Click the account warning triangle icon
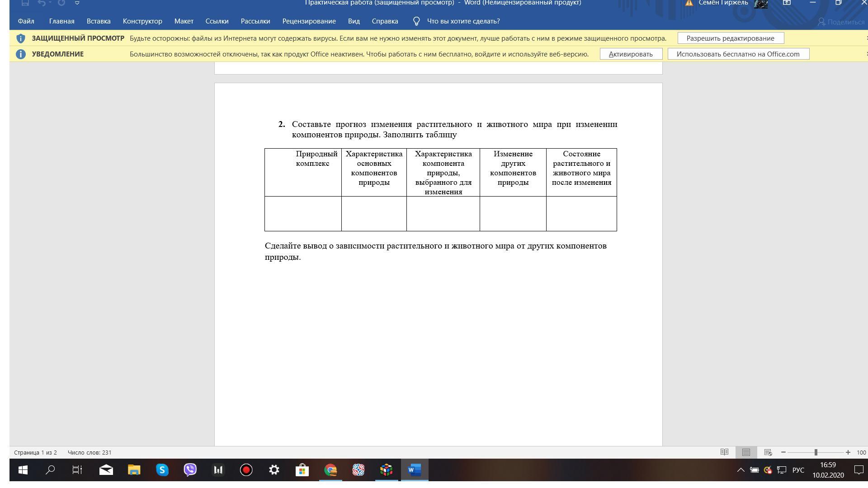The image size is (868, 488). [689, 3]
